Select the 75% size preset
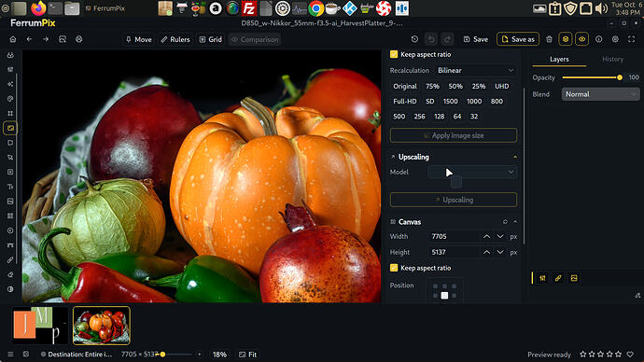Viewport: 644px width, 362px height. click(432, 86)
